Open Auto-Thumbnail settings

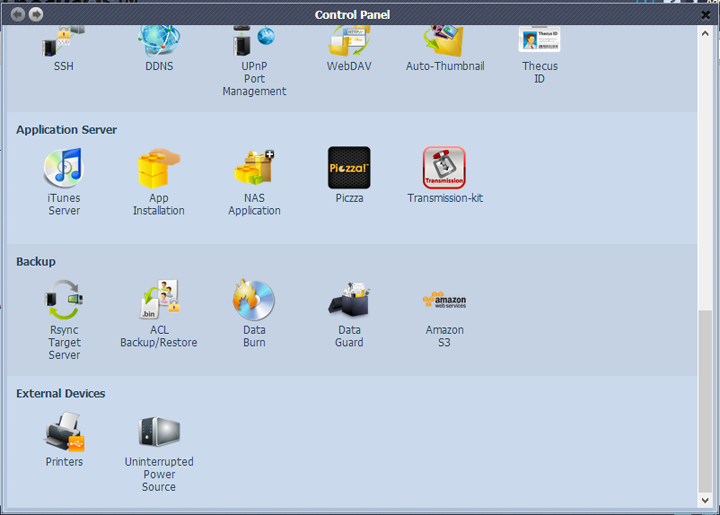(x=444, y=43)
